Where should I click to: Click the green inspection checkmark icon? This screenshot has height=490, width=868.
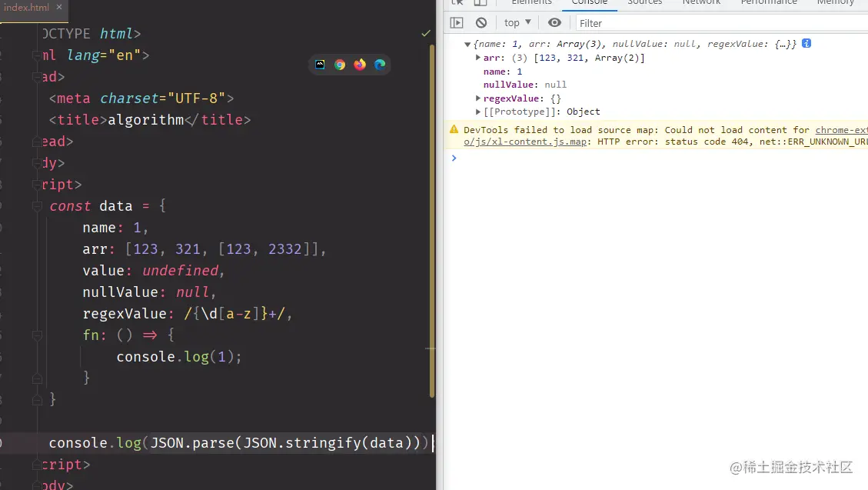click(x=426, y=33)
